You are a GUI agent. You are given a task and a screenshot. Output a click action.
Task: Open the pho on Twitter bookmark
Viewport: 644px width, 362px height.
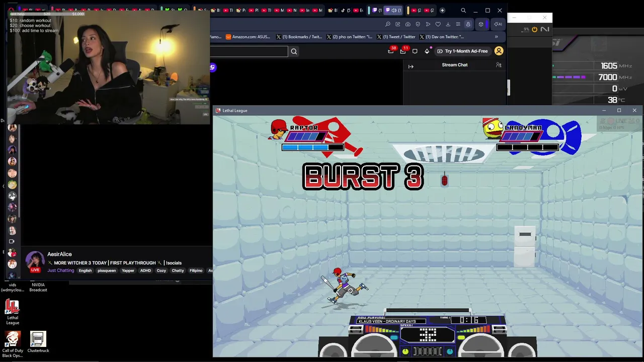click(x=350, y=37)
